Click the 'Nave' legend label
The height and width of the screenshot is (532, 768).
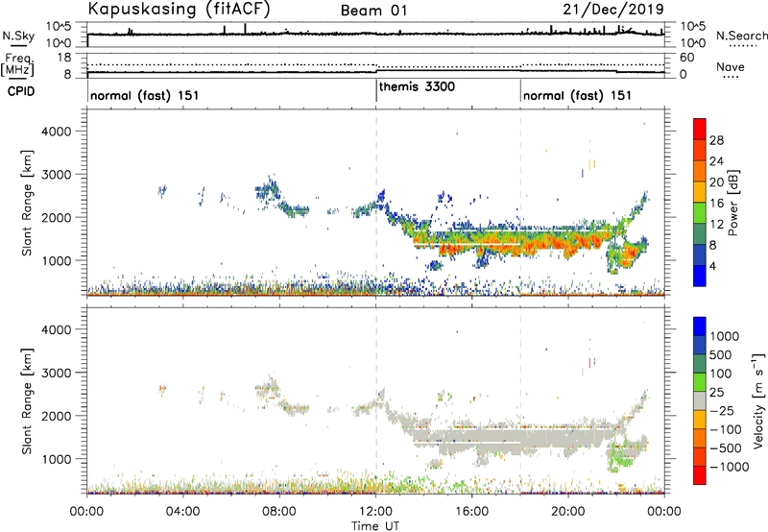(x=731, y=67)
